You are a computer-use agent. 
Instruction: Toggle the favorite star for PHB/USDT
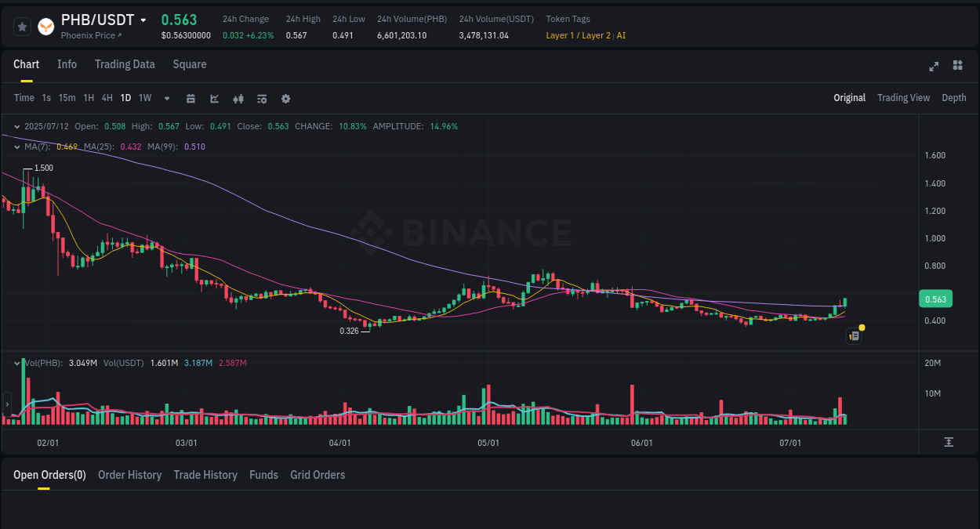click(x=21, y=26)
